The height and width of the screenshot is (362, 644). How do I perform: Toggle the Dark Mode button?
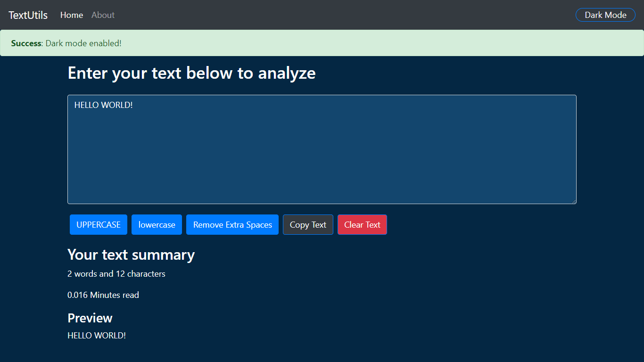605,15
